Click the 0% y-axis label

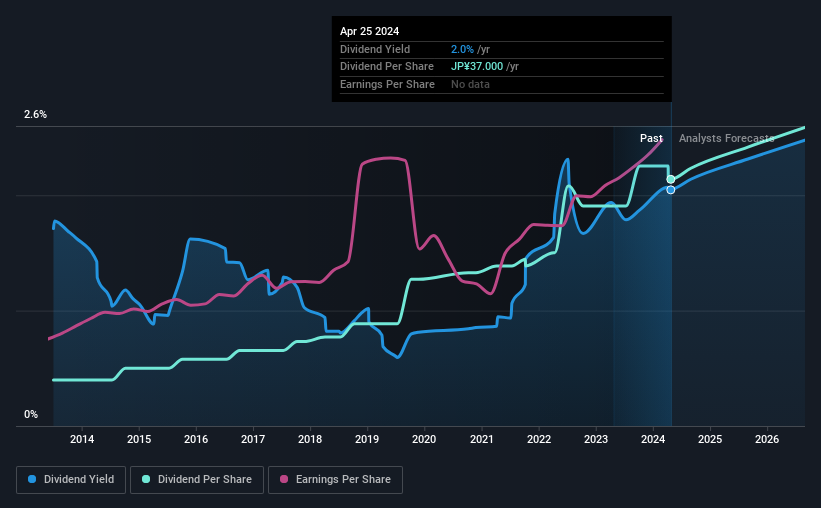31,415
